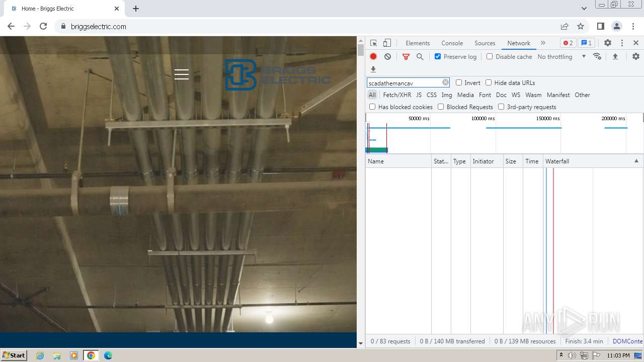Enable Disable cache checkbox
Screen dimensions: 644x362
click(x=490, y=56)
